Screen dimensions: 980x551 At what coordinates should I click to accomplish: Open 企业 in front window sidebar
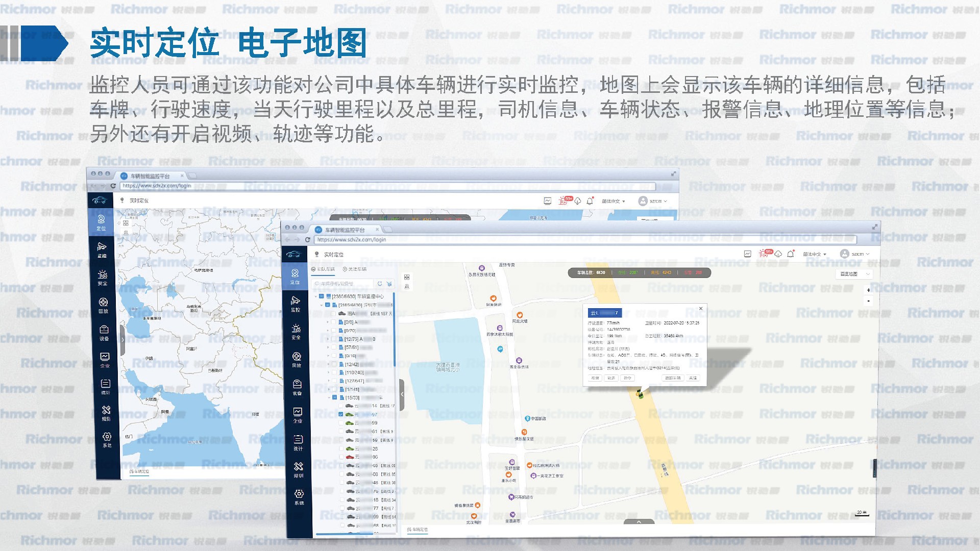(x=298, y=415)
